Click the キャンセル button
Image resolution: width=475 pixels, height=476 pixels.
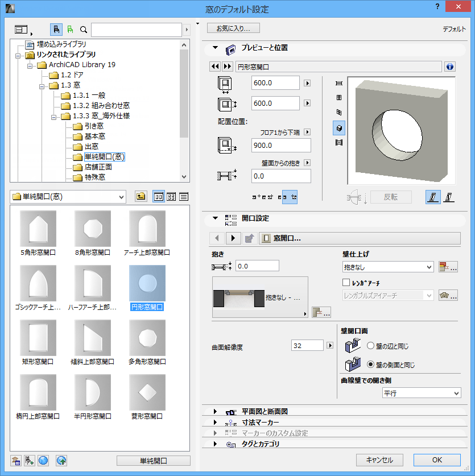coord(379,460)
